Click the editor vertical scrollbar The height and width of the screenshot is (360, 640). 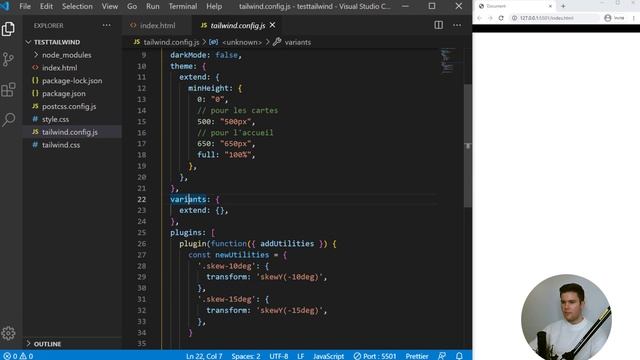point(468,145)
